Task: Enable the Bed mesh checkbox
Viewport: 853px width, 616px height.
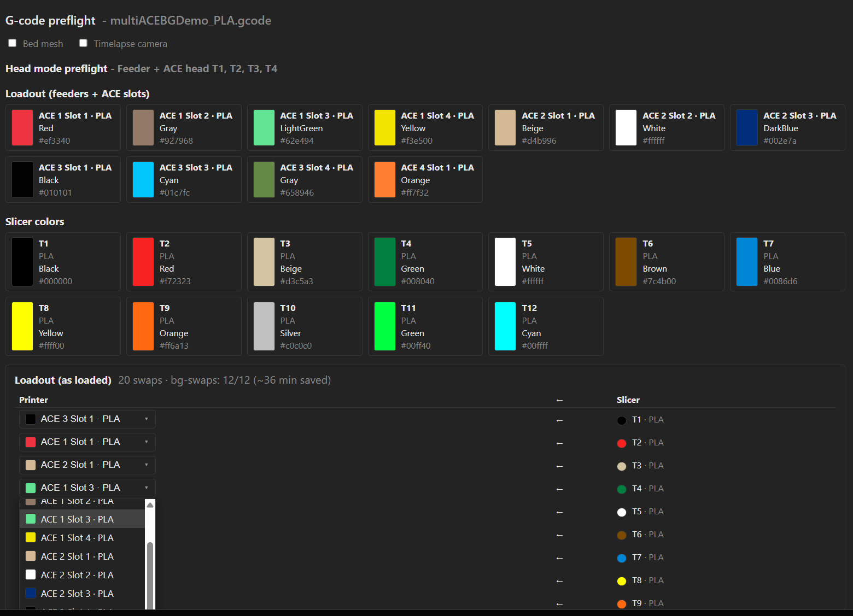Action: click(x=12, y=43)
